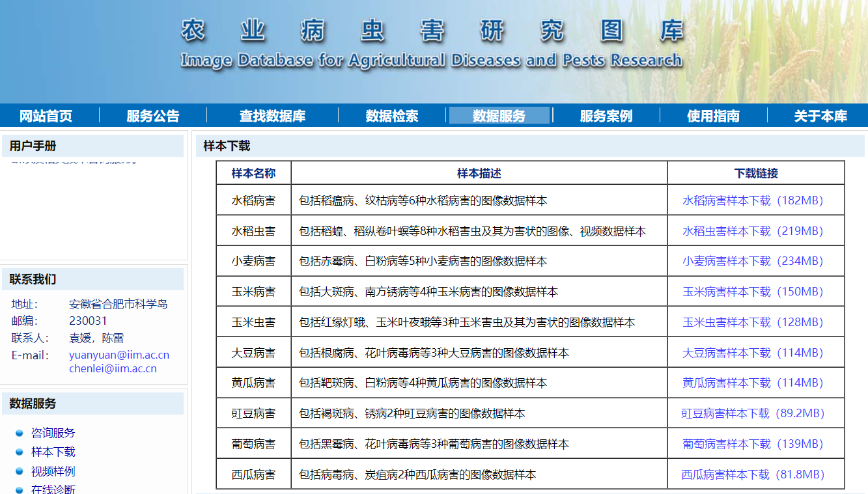
Task: Select the 黄瓜病害 name cell
Action: click(x=253, y=383)
